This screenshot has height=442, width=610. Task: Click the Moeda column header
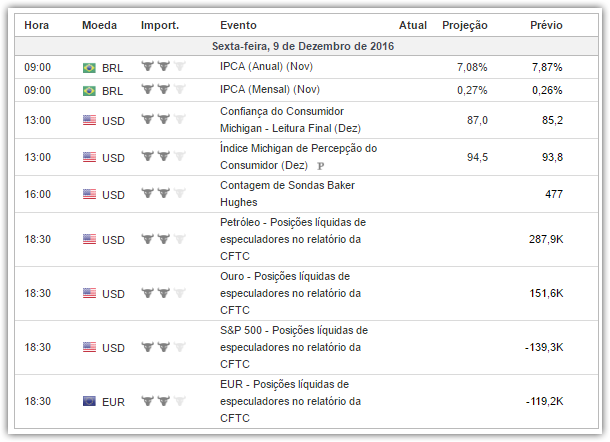(99, 25)
